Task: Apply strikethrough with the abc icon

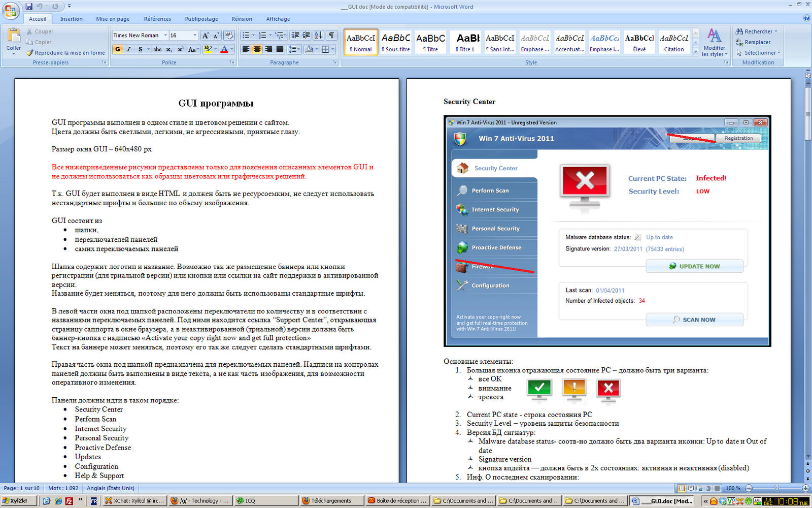Action: tap(158, 49)
